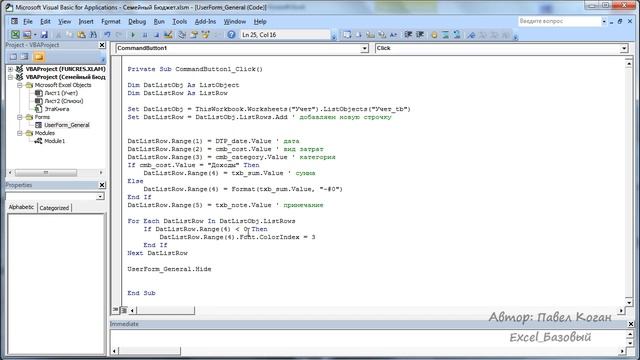Click the Uncomment Block icon

(457, 35)
